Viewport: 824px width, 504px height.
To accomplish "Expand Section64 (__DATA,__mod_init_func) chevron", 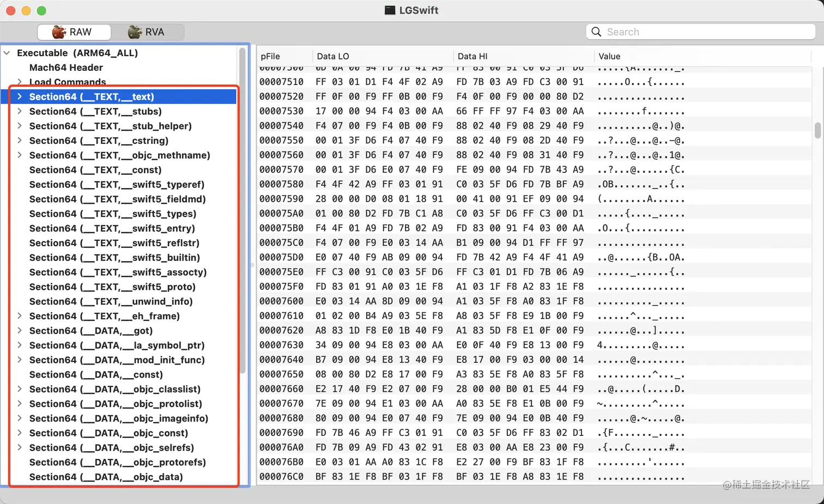I will point(20,360).
